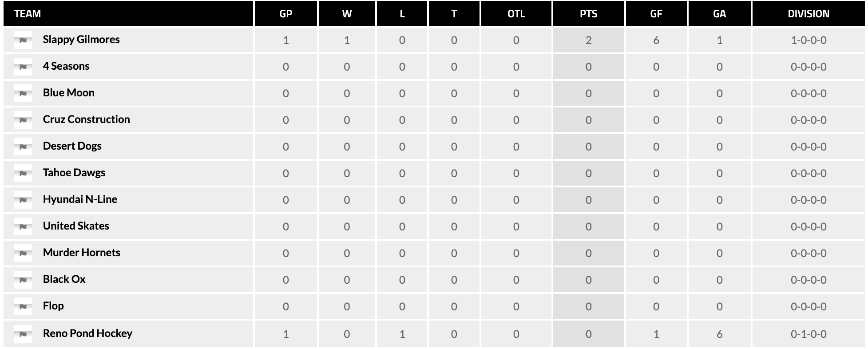Click the Tahoe Dawgs team flag icon
The image size is (868, 349).
point(23,174)
